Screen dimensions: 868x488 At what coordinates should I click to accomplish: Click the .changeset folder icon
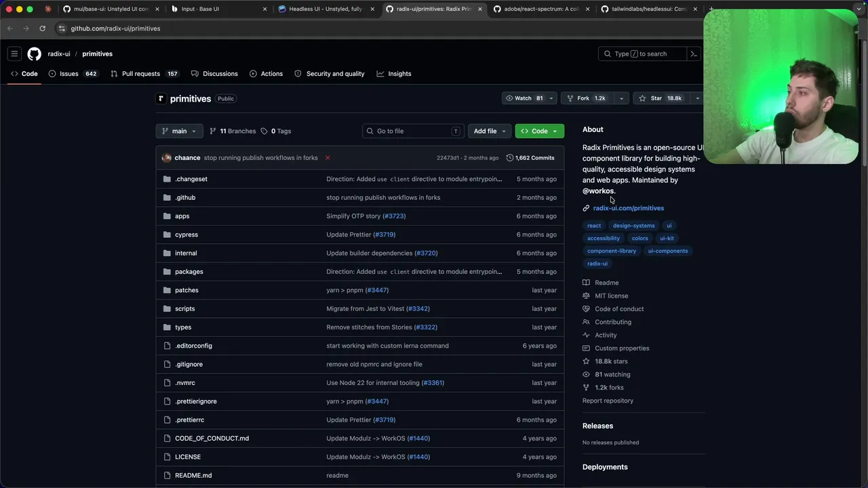[x=167, y=179]
